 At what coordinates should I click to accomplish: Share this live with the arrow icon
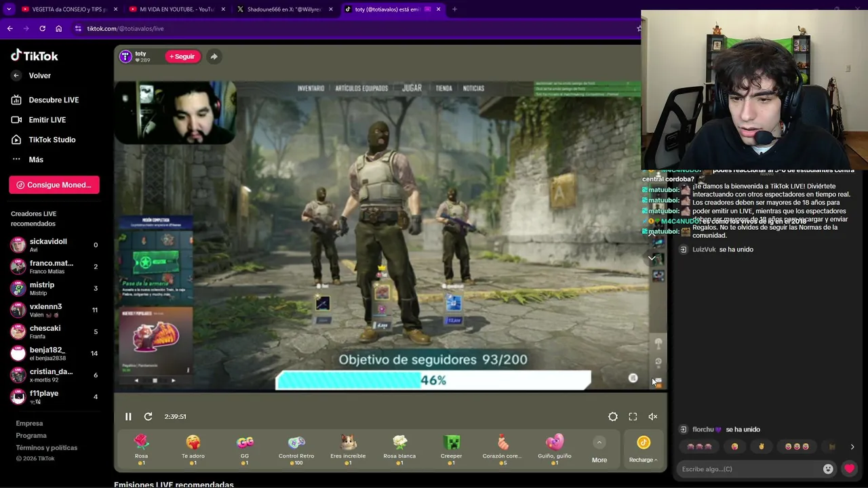[214, 56]
